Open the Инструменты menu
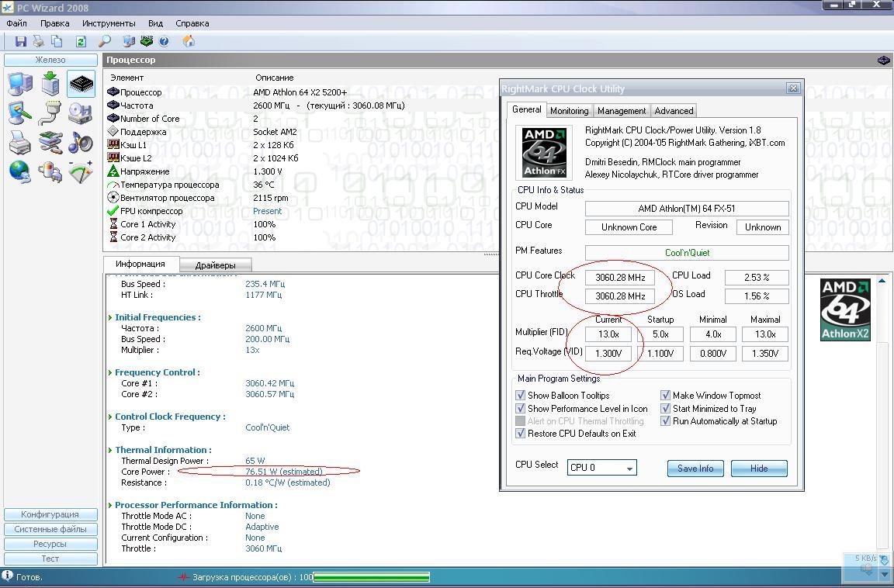Image resolution: width=894 pixels, height=588 pixels. [x=109, y=23]
